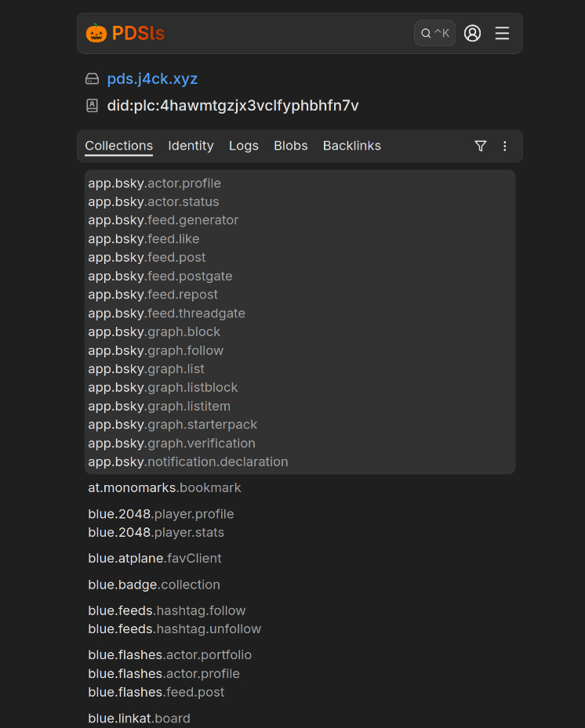Open the hamburger menu
This screenshot has width=585, height=728.
(x=502, y=33)
